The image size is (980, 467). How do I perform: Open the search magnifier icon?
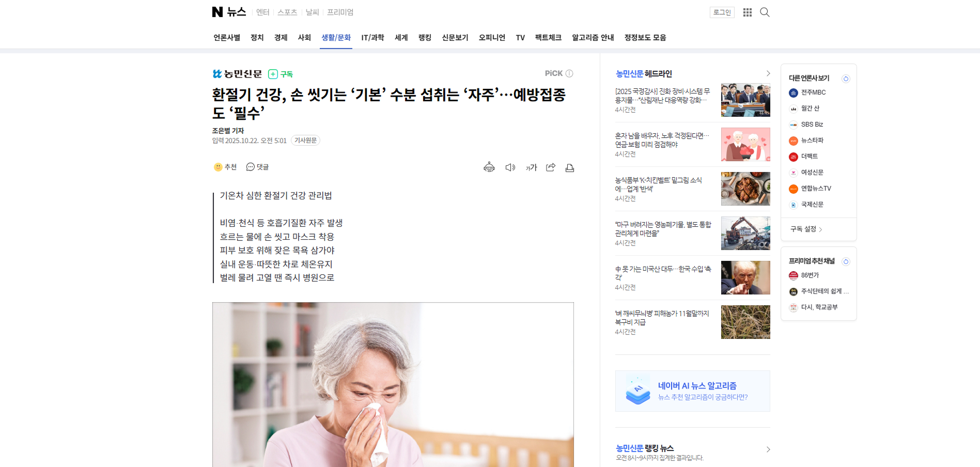click(765, 12)
